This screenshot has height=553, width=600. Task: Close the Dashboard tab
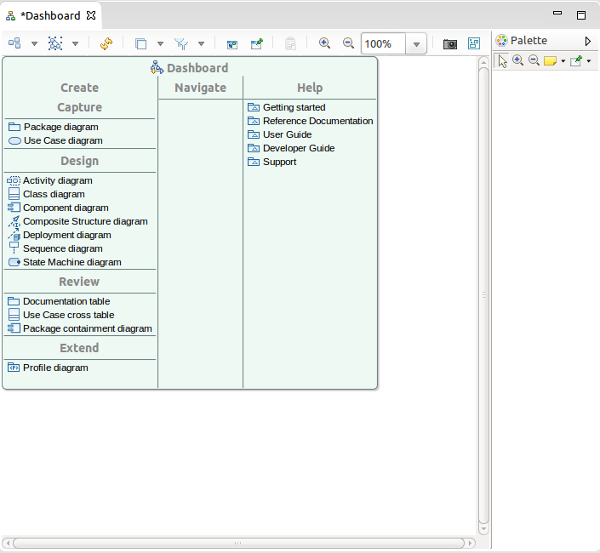(x=91, y=16)
